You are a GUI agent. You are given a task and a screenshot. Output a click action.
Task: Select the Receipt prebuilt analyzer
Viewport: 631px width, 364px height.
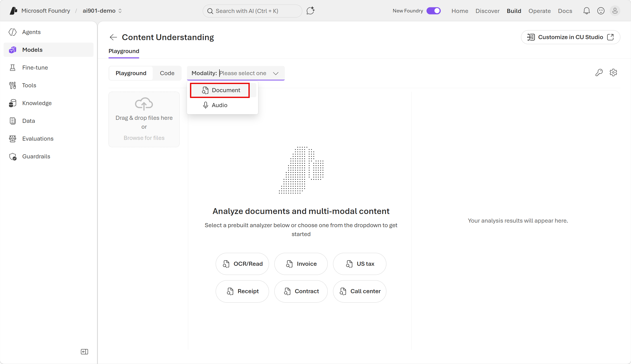[x=242, y=291]
